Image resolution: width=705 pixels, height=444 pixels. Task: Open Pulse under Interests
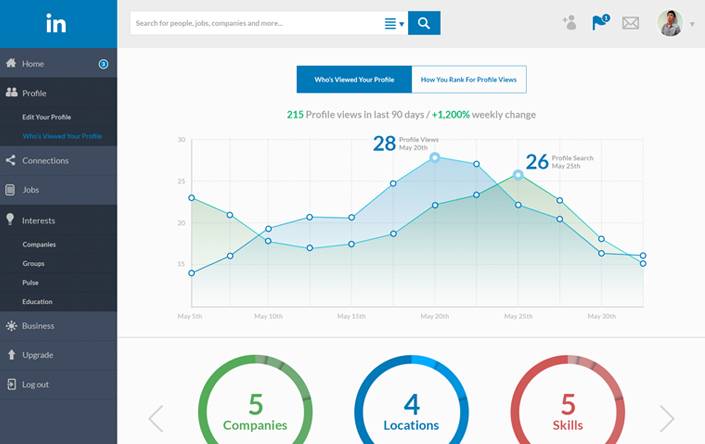(31, 283)
